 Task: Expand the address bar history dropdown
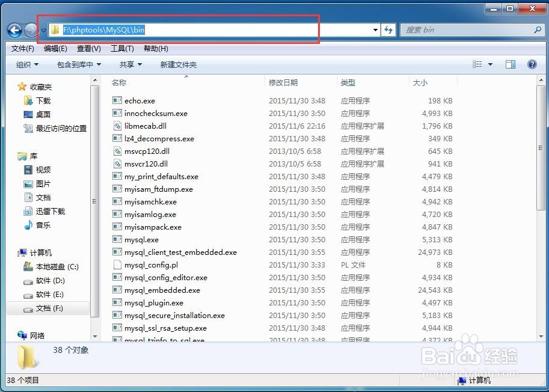[375, 29]
